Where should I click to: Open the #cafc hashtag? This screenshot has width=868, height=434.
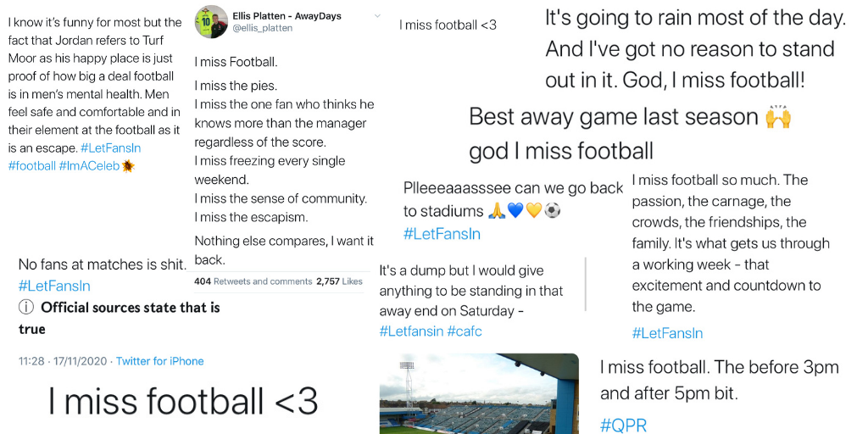(x=464, y=331)
